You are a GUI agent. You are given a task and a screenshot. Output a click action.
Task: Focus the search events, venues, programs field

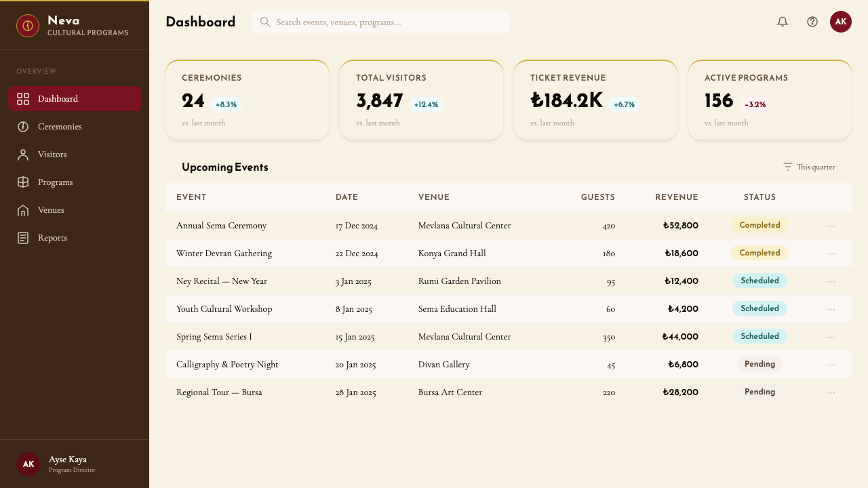click(380, 22)
